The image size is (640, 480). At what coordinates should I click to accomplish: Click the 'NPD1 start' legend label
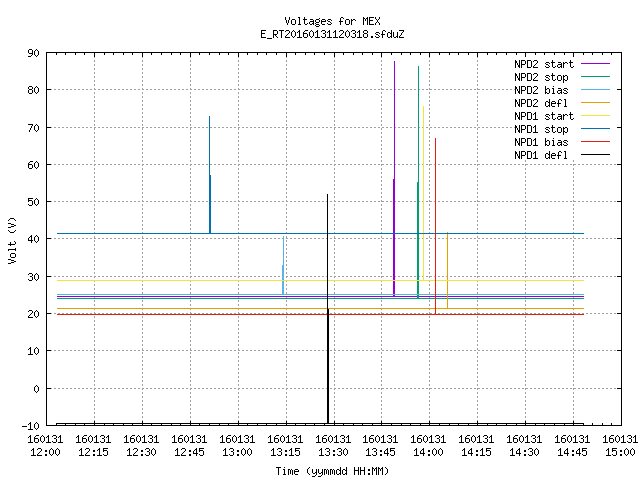544,116
